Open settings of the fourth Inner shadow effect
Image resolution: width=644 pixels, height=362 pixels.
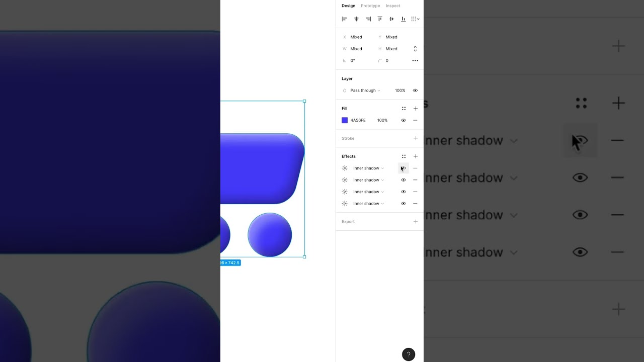[345, 204]
